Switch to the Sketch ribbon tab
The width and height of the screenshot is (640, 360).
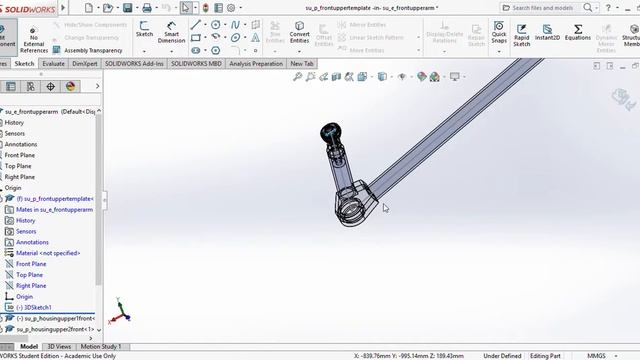pyautogui.click(x=24, y=63)
